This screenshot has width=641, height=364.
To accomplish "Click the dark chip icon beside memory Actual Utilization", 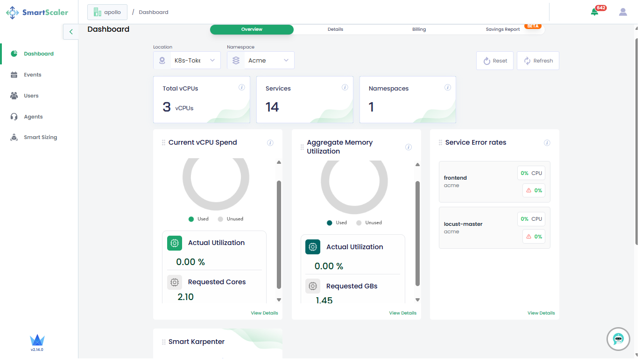I will tap(313, 247).
